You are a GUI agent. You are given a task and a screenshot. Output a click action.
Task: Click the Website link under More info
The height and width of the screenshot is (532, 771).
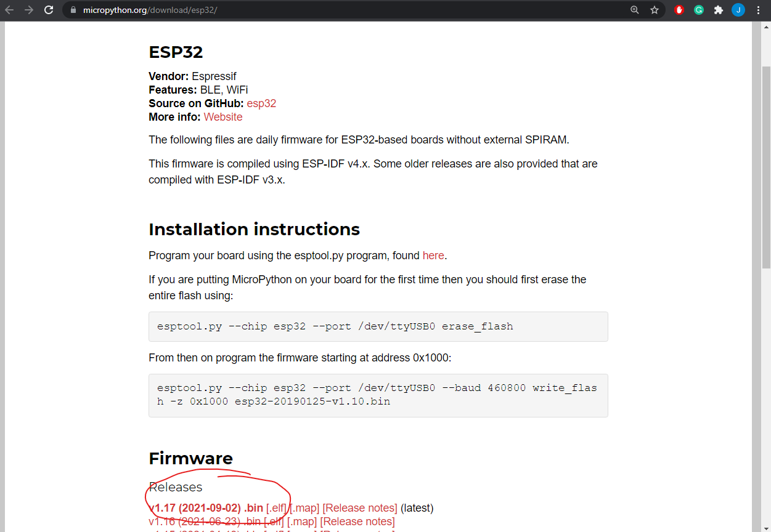click(x=222, y=116)
